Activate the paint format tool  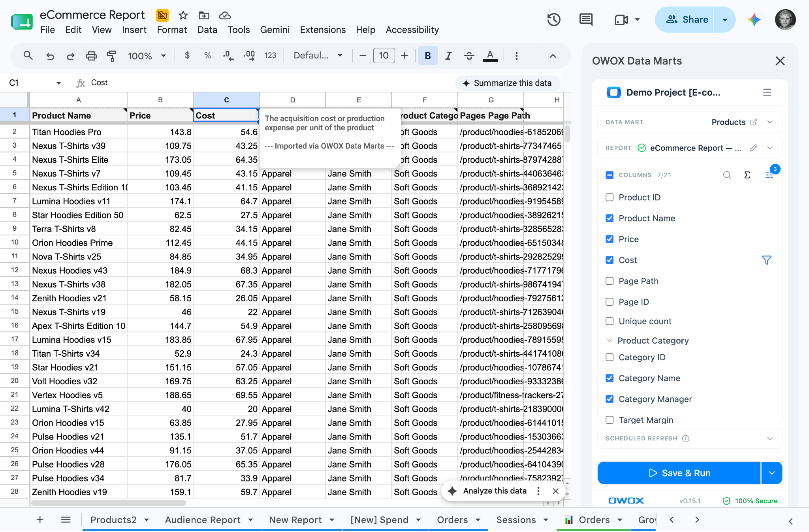tap(112, 56)
